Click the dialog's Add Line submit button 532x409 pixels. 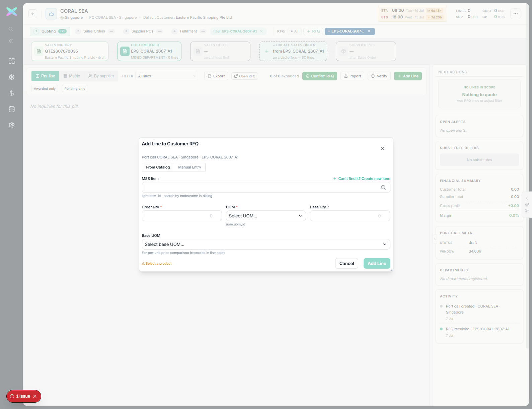[377, 264]
